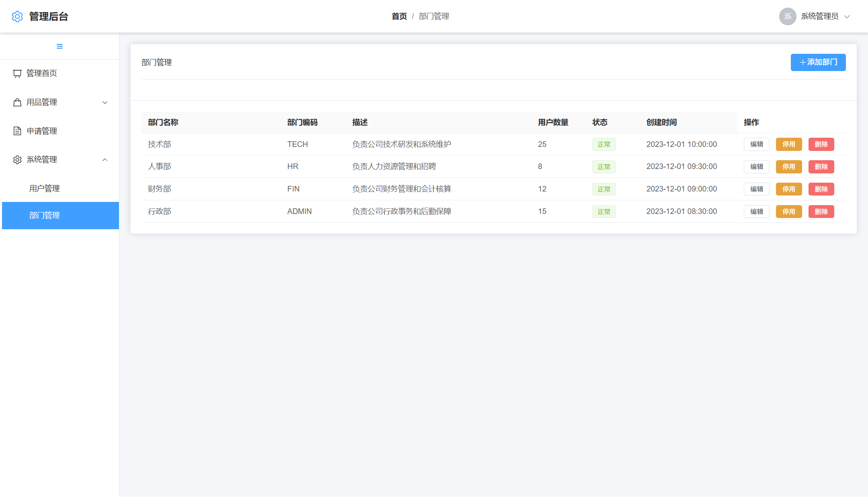
Task: Disable the 行政部 department via 停用
Action: (788, 212)
